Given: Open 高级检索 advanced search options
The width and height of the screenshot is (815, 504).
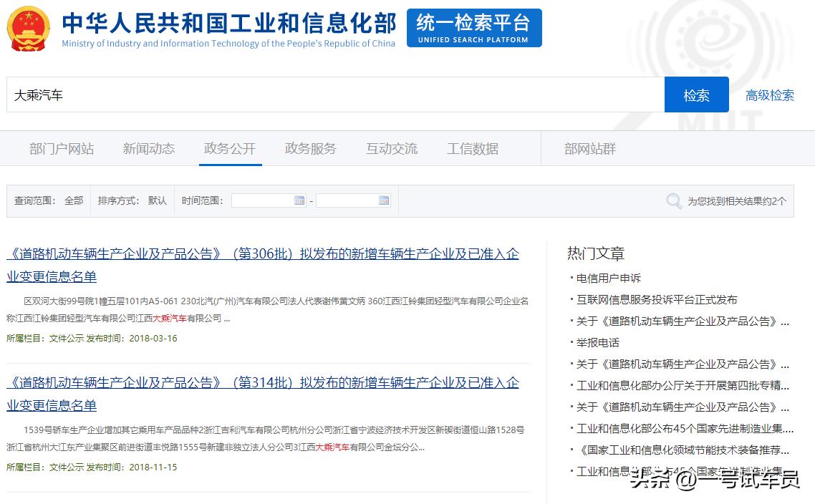Looking at the screenshot, I should tap(769, 94).
